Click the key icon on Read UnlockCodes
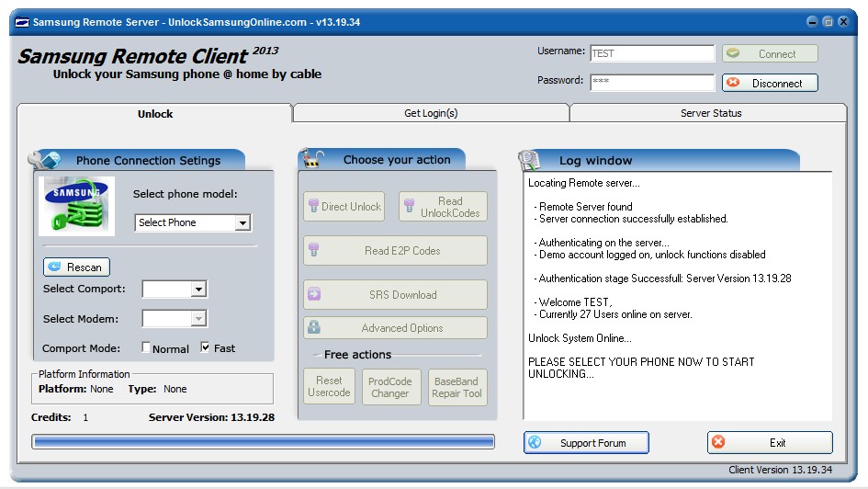This screenshot has height=489, width=868. 409,206
